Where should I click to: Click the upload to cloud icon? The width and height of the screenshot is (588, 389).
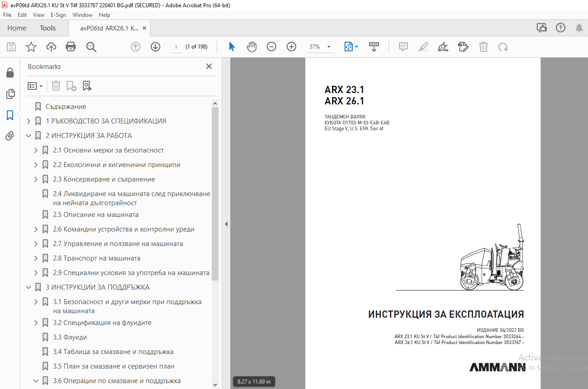(x=51, y=47)
